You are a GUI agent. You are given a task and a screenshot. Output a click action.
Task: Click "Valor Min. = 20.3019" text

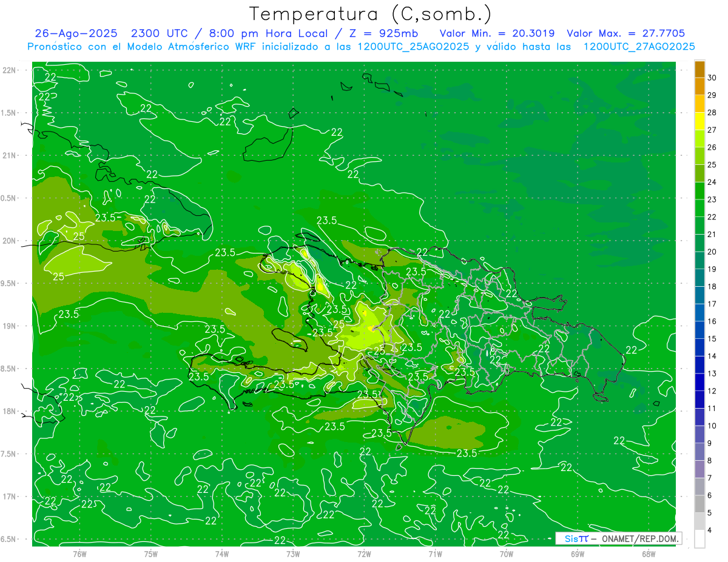497,33
